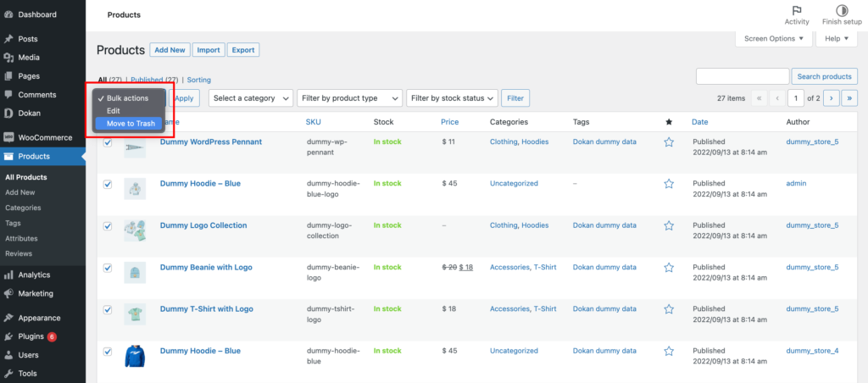
Task: Open Attributes under Products submenu
Action: coord(21,239)
